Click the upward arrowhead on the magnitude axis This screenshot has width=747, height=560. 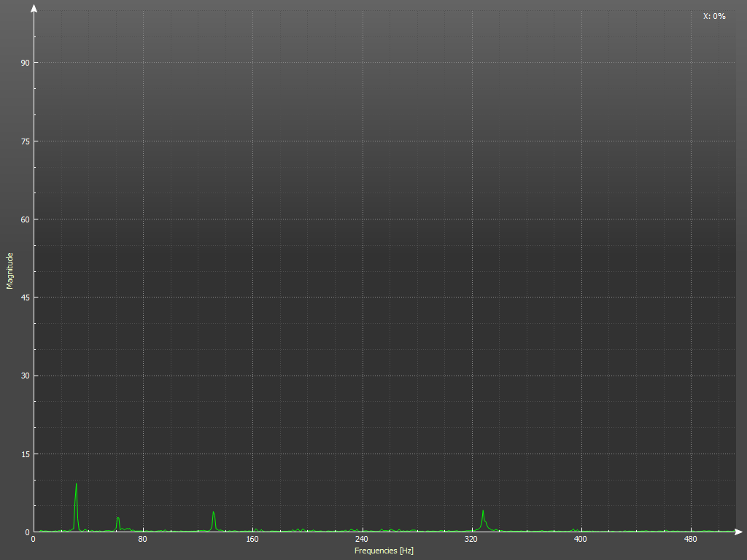click(34, 9)
